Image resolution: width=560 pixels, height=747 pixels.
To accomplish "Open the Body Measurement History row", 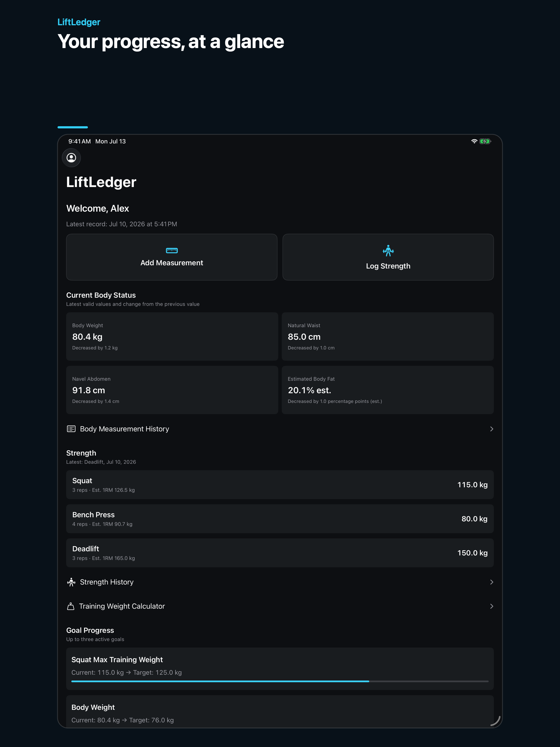I will point(280,429).
